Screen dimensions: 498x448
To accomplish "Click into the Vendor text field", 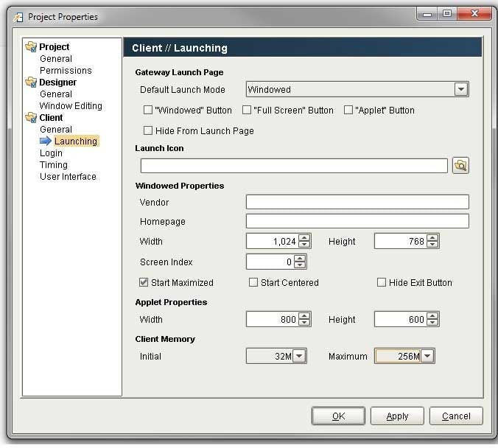I will pyautogui.click(x=357, y=202).
